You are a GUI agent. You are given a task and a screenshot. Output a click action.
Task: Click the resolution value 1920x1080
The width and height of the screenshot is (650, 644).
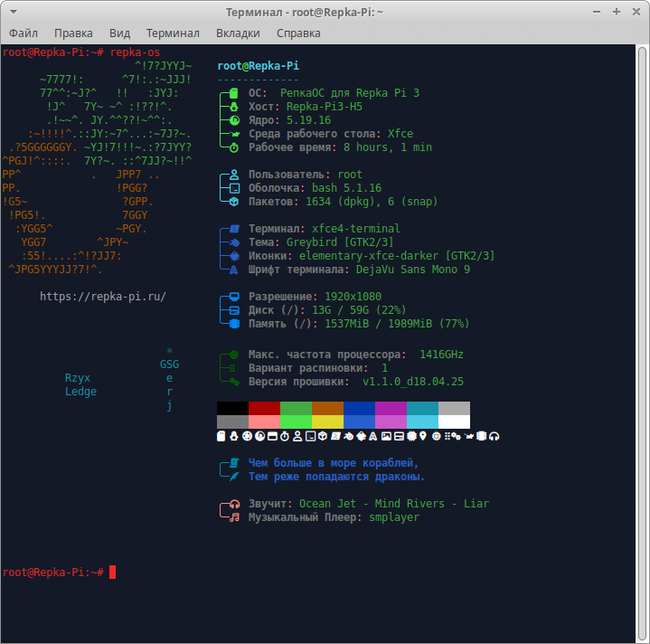[353, 297]
